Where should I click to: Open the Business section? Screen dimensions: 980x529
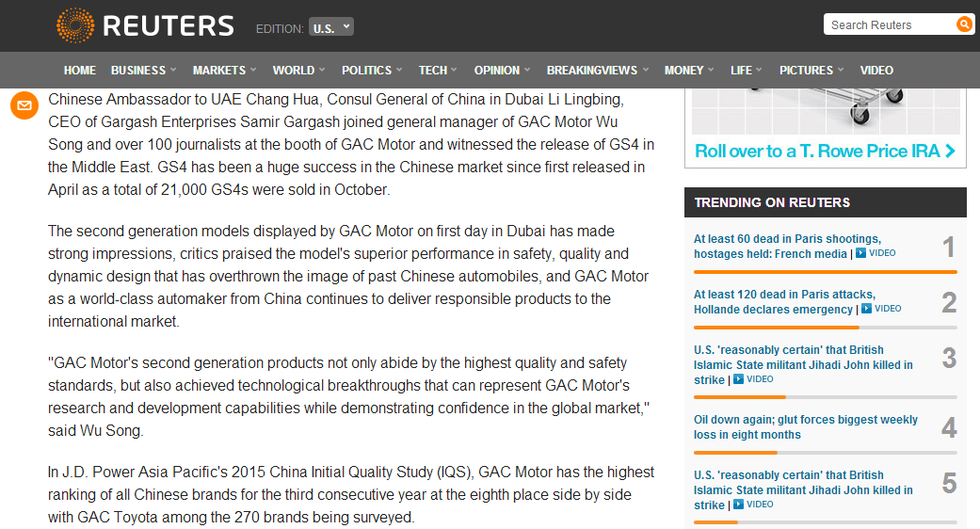click(138, 71)
